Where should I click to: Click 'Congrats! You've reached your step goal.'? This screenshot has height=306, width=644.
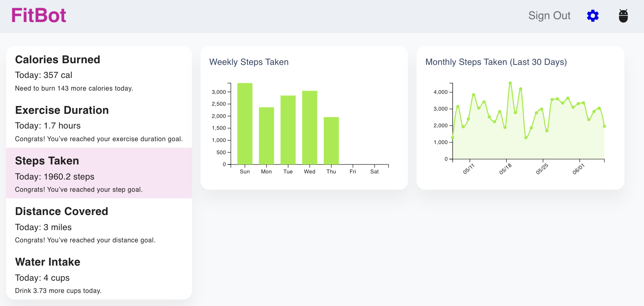coord(79,189)
